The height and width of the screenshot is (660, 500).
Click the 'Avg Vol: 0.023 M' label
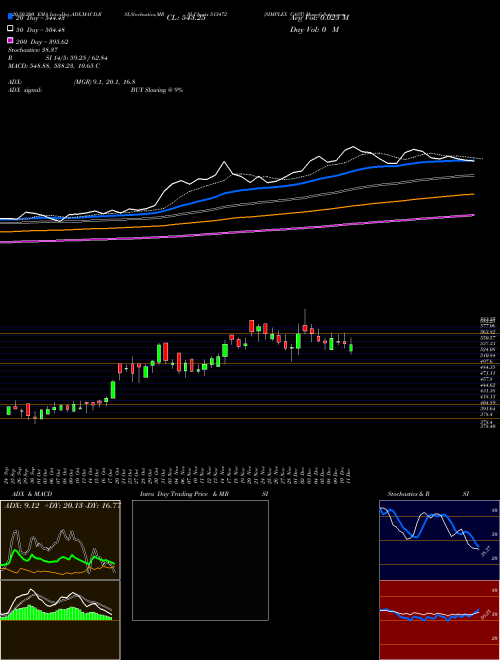pyautogui.click(x=319, y=18)
